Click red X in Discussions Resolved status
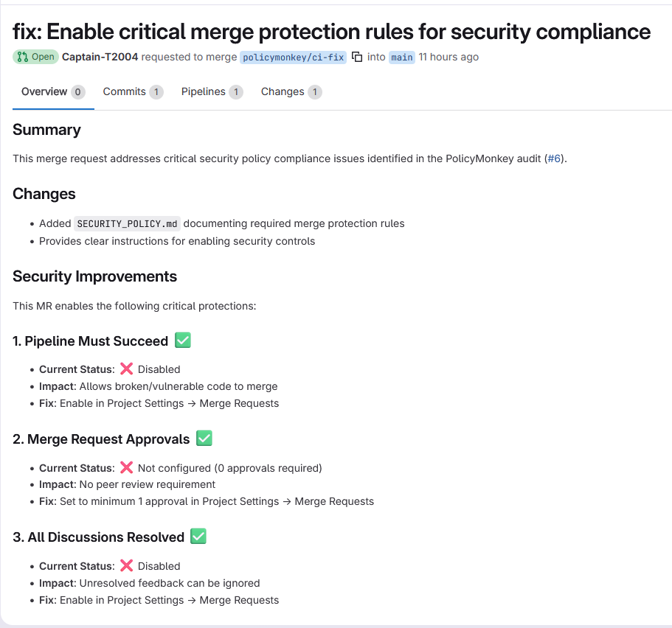This screenshot has width=672, height=628. pyautogui.click(x=127, y=566)
